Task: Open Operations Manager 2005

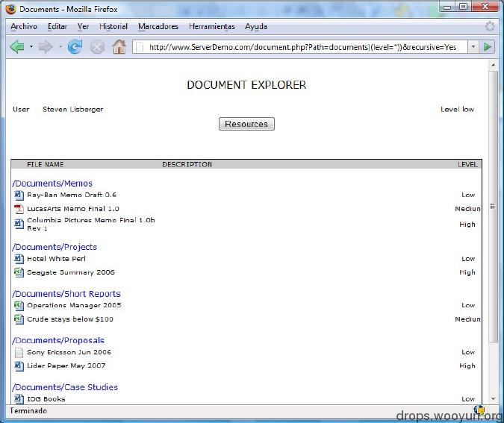Action: (x=74, y=305)
